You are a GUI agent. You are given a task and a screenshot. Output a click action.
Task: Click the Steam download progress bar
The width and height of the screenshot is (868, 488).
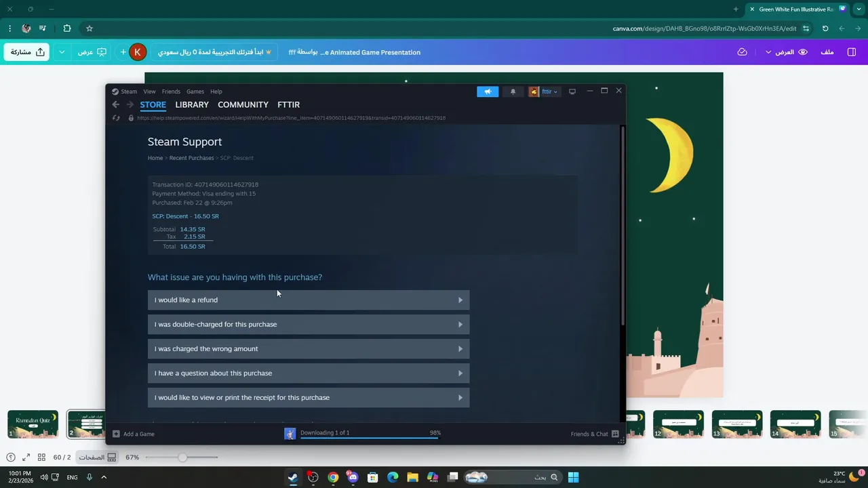point(370,438)
